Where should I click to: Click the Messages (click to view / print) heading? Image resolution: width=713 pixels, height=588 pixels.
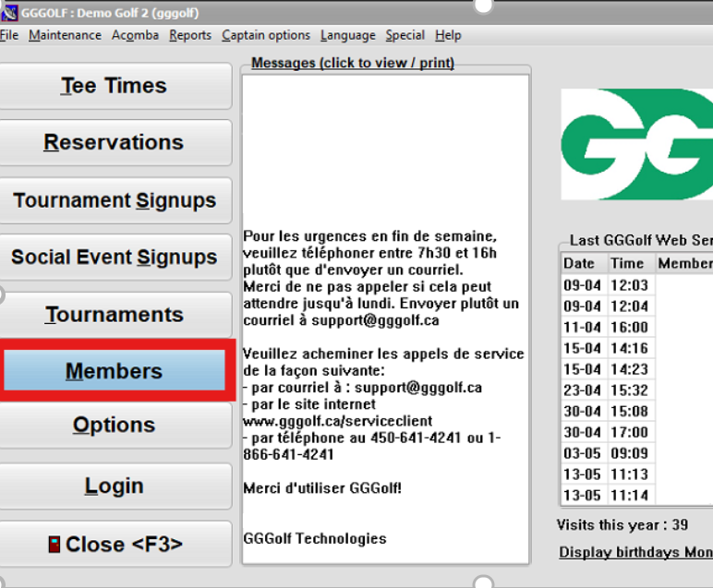coord(353,63)
